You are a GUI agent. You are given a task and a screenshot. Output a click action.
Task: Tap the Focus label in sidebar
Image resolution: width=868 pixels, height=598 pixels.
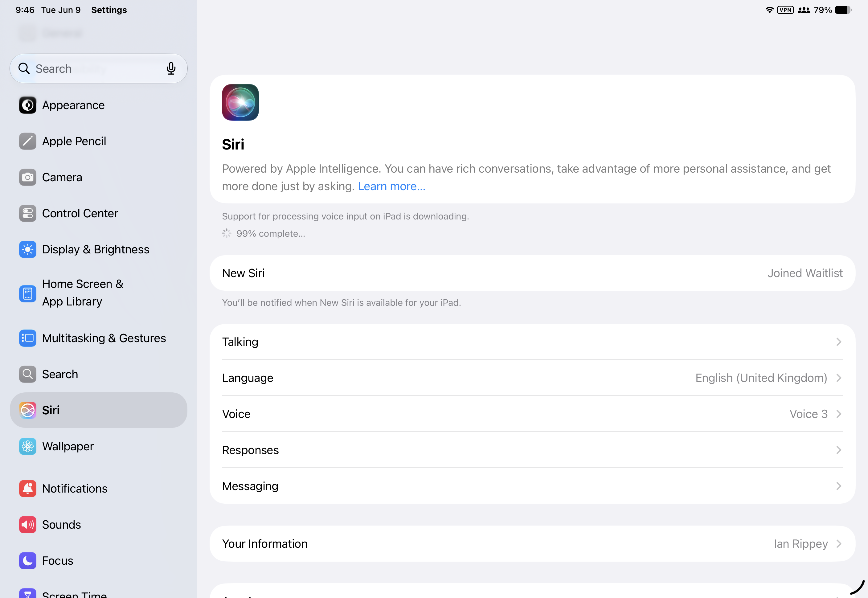coord(58,560)
